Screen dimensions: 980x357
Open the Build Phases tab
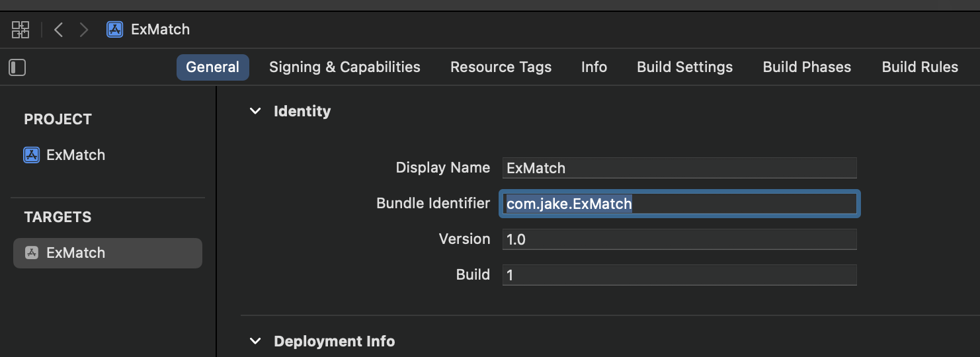click(807, 67)
